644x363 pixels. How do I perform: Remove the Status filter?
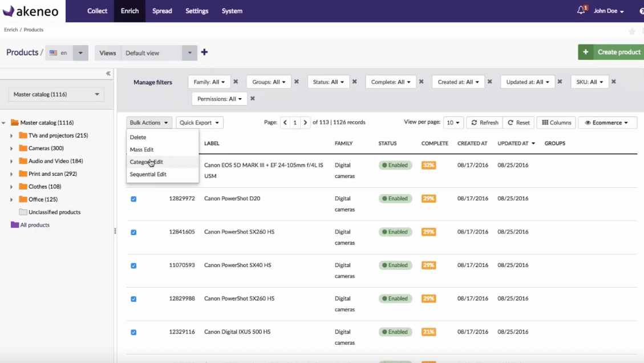coord(354,82)
